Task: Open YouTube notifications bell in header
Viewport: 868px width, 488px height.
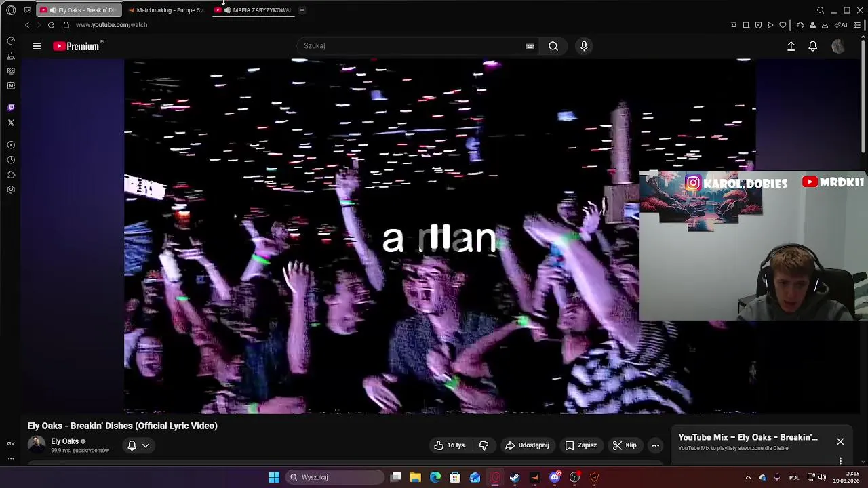Action: point(812,46)
